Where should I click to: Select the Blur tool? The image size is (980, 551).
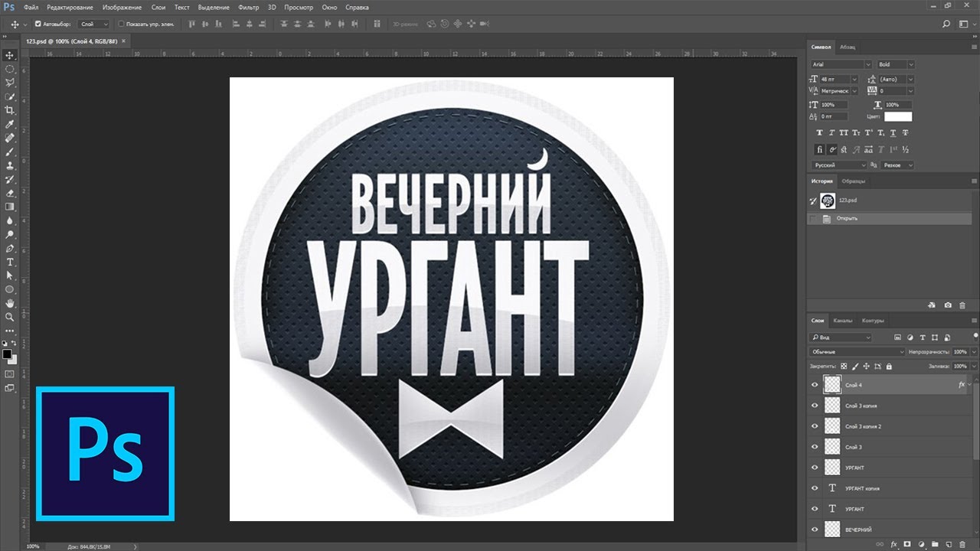click(x=10, y=220)
